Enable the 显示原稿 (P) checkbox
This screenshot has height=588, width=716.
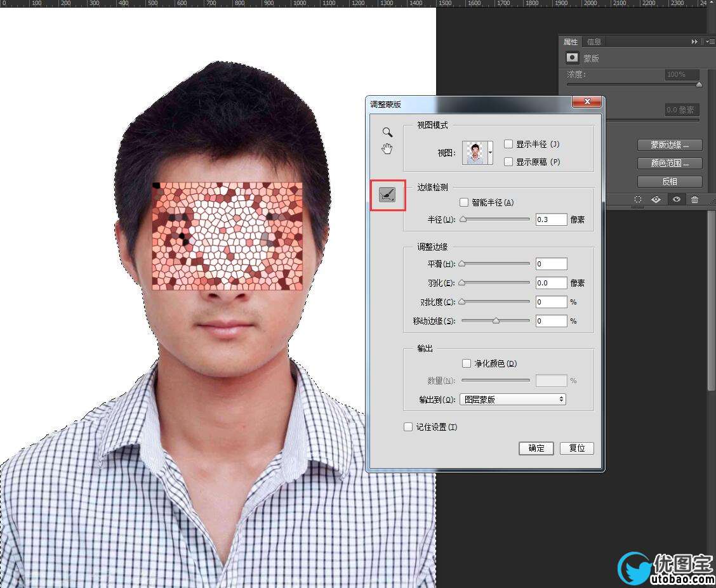[x=508, y=162]
